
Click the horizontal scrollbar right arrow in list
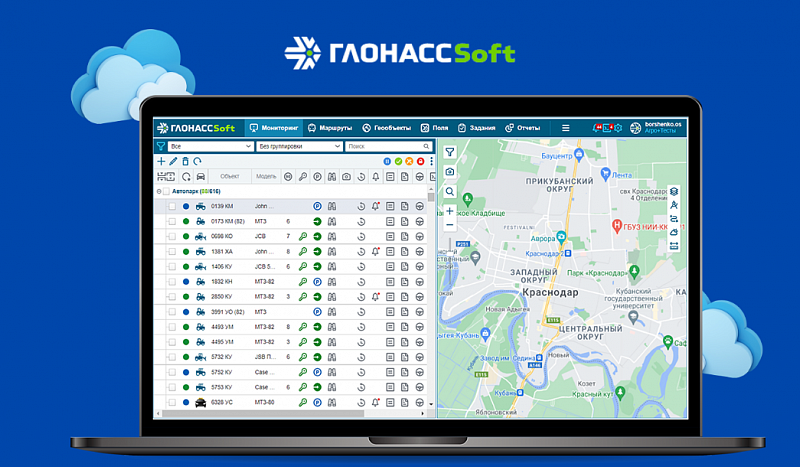tap(423, 413)
